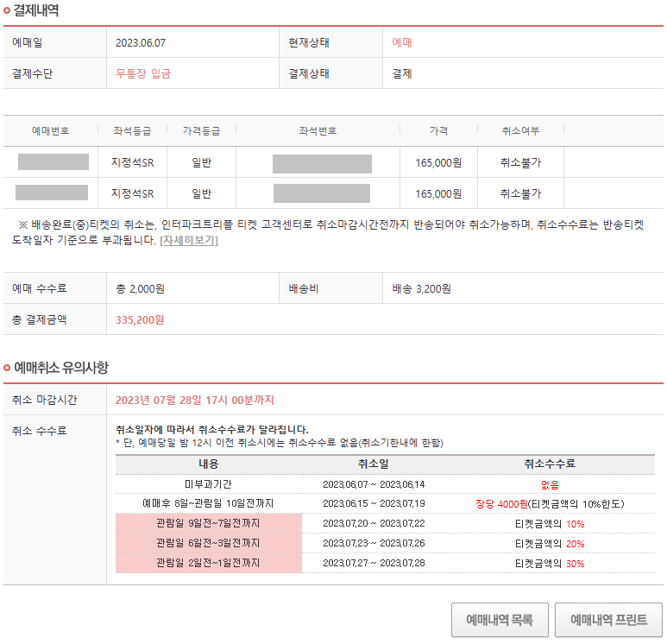Click the 취소여부 column header
The height and width of the screenshot is (644, 667).
(520, 131)
